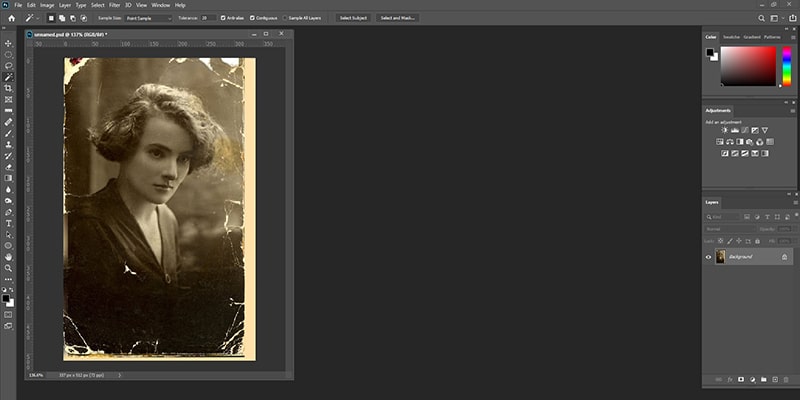
Task: Select the Hand tool
Action: [8, 257]
